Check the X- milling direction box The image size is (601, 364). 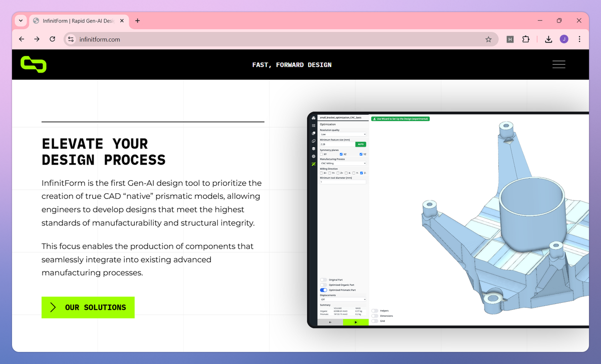point(346,173)
